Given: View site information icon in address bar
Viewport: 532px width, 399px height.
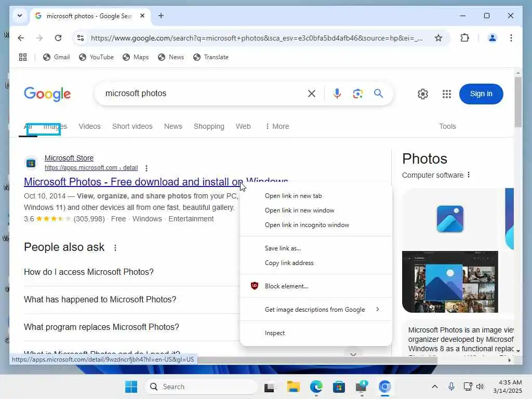Looking at the screenshot, I should coord(81,38).
